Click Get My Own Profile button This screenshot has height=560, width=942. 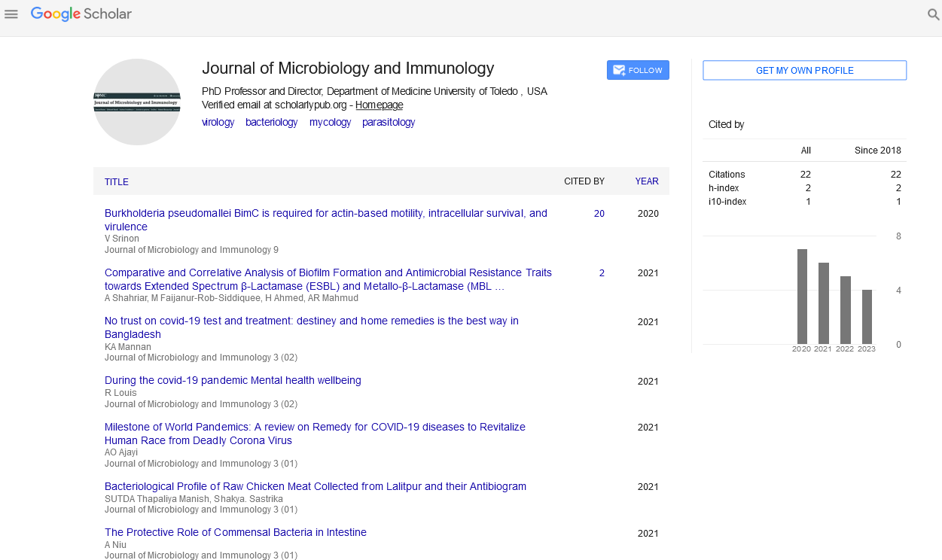coord(804,71)
